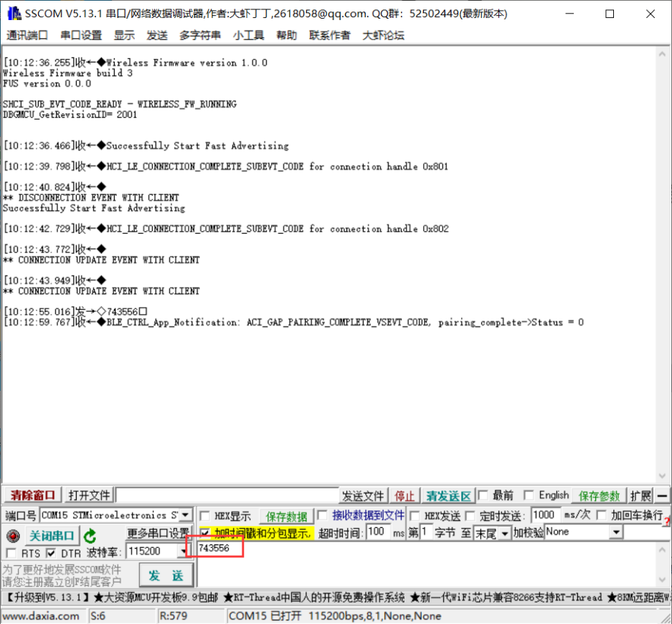Click the 停止 button

(x=404, y=496)
